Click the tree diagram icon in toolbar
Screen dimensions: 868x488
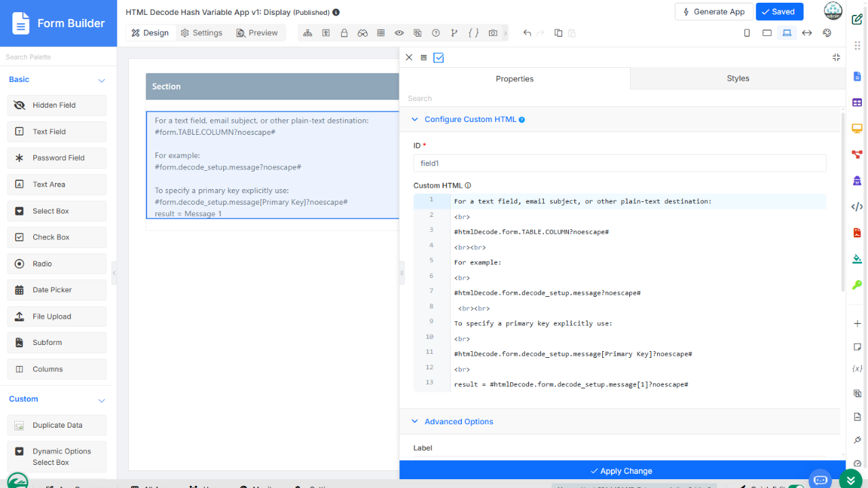click(x=308, y=33)
